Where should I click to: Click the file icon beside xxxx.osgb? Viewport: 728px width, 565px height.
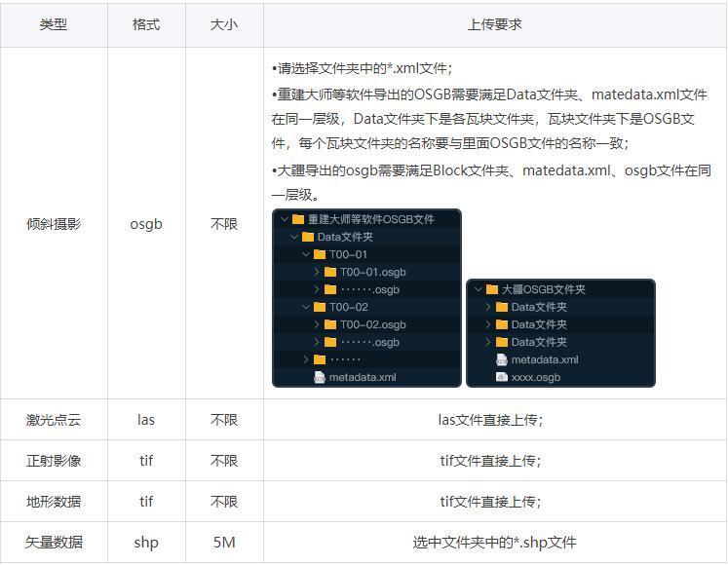click(x=502, y=377)
